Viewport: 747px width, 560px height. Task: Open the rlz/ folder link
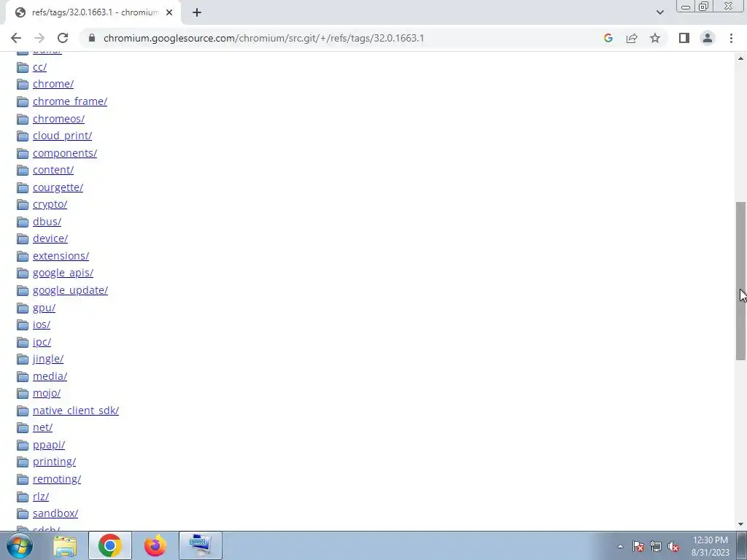tap(41, 496)
